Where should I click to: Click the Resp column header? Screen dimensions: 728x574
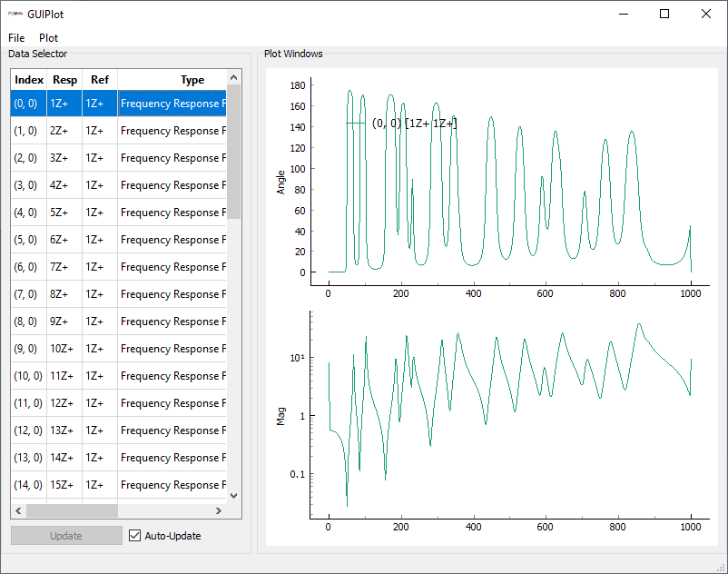click(64, 80)
